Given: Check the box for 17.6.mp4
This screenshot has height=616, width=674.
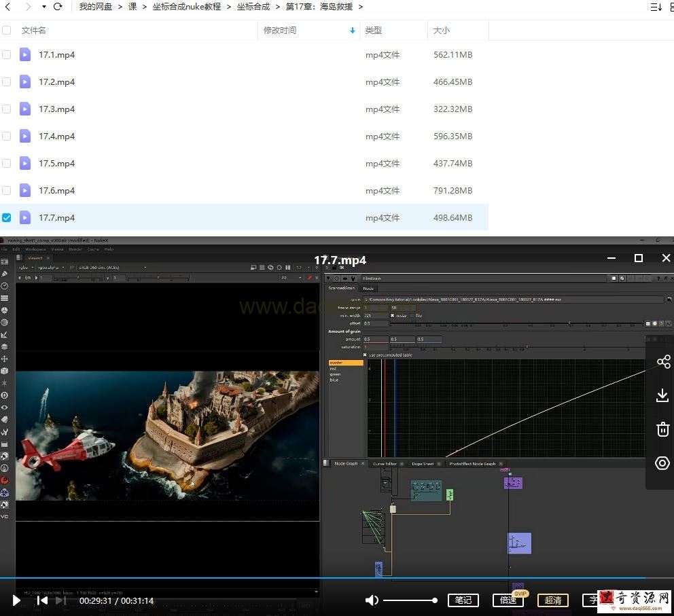Looking at the screenshot, I should click(x=6, y=190).
